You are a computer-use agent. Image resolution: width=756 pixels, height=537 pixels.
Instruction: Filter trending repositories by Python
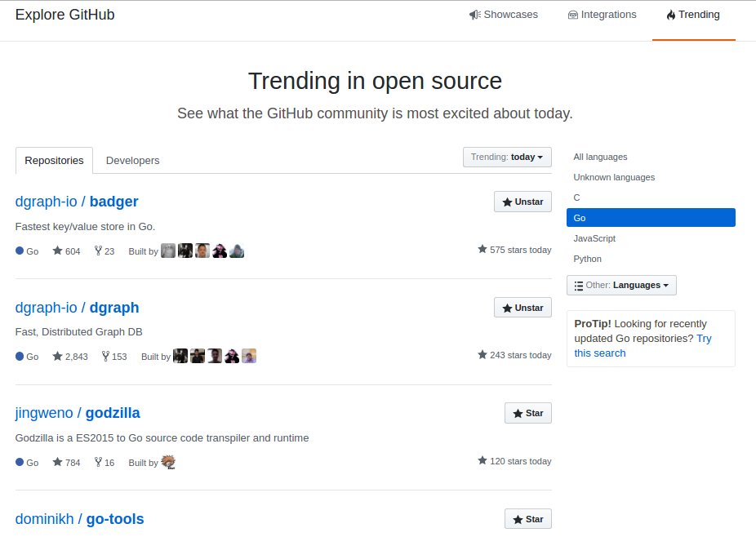coord(587,259)
